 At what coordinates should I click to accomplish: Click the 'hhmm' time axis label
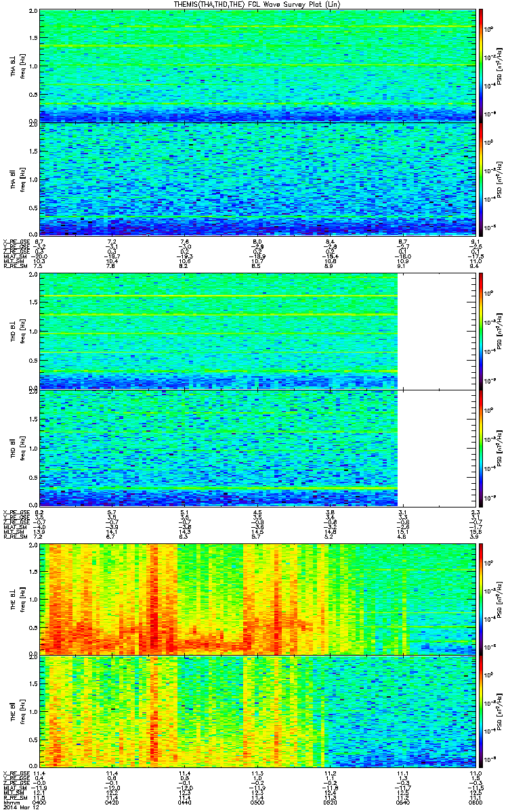(x=12, y=803)
